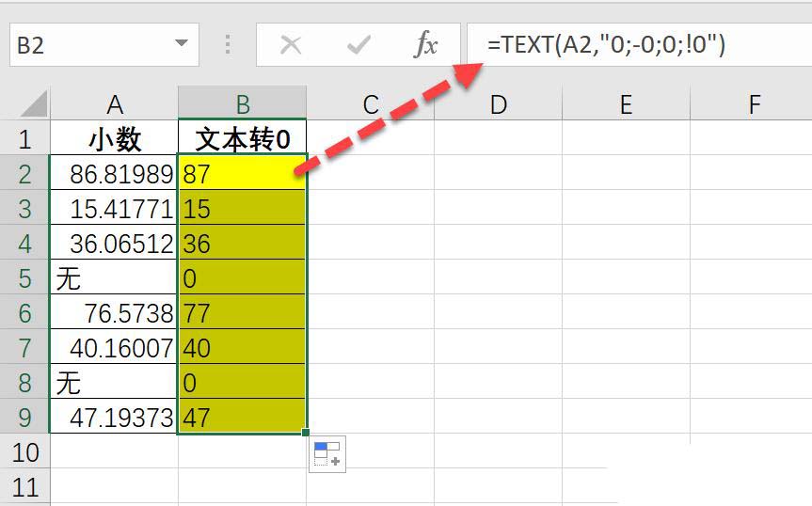Click cell B9 containing 47
The width and height of the screenshot is (812, 506).
point(242,418)
